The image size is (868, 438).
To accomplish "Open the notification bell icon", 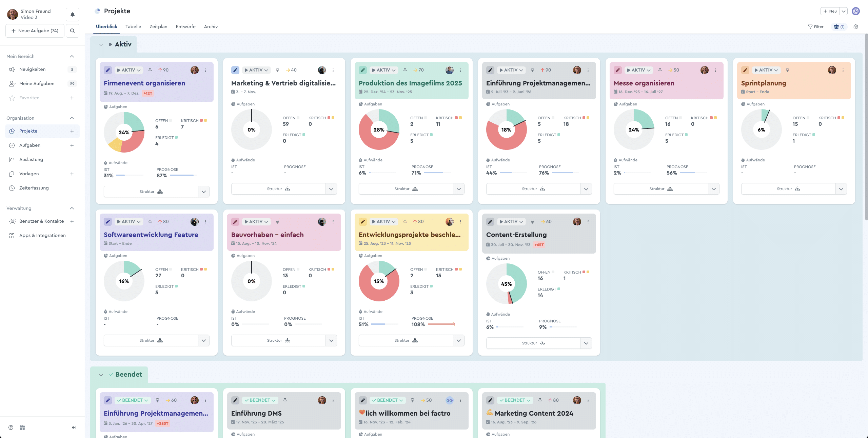I will (72, 14).
